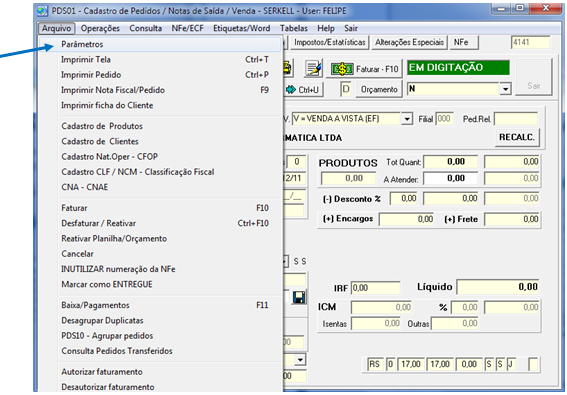This screenshot has width=567, height=395.
Task: Click the Faturar - F10 money icon button
Action: (x=364, y=69)
